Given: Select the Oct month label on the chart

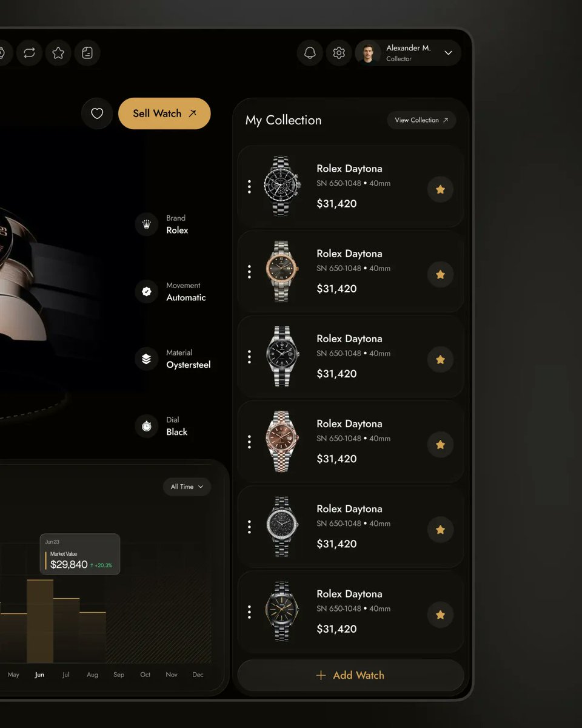Looking at the screenshot, I should [x=145, y=675].
